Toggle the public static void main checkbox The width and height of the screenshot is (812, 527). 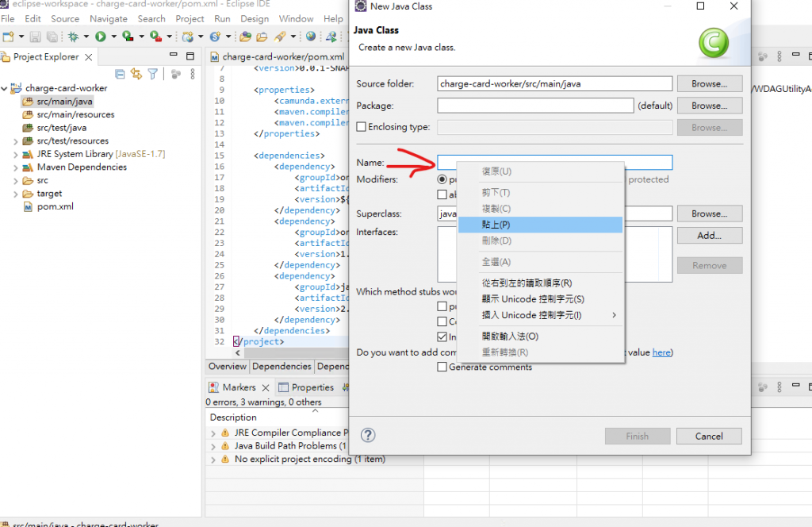point(442,306)
